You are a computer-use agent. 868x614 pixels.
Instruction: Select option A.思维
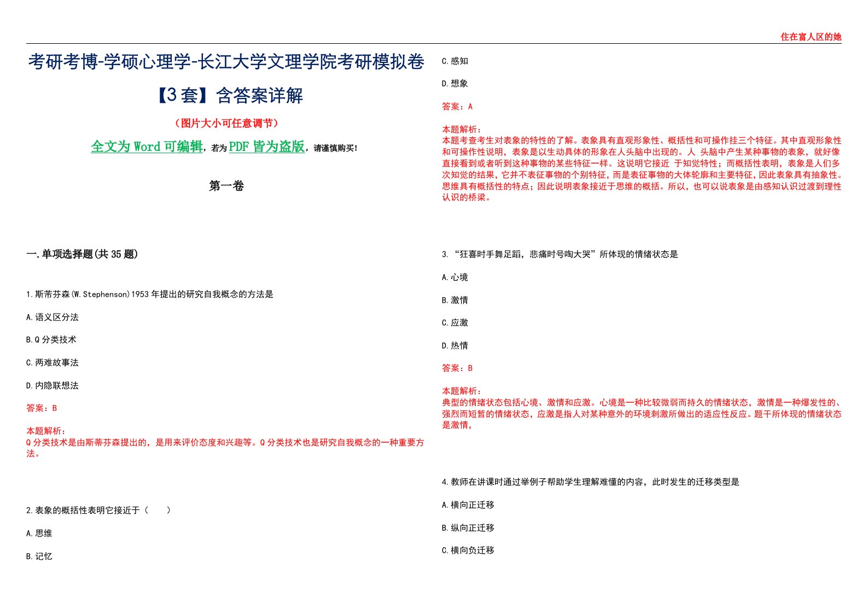(39, 534)
